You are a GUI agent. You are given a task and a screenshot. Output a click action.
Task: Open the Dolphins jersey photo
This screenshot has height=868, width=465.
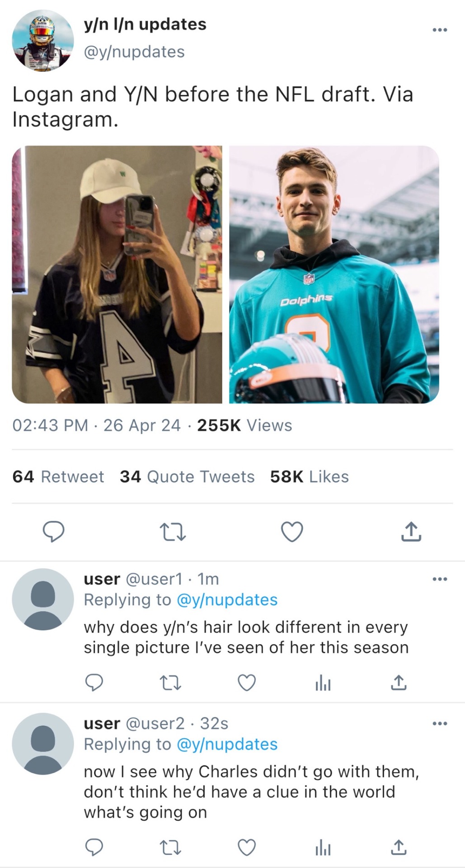tap(334, 274)
